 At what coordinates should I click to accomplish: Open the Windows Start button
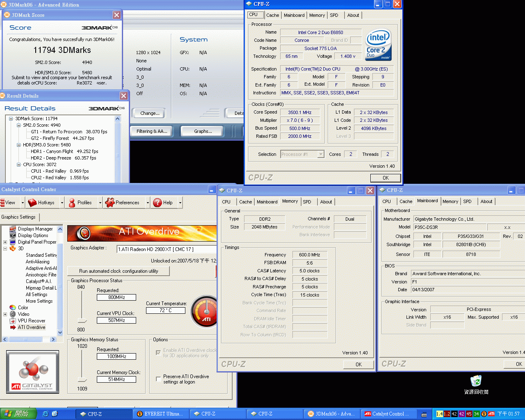18,414
